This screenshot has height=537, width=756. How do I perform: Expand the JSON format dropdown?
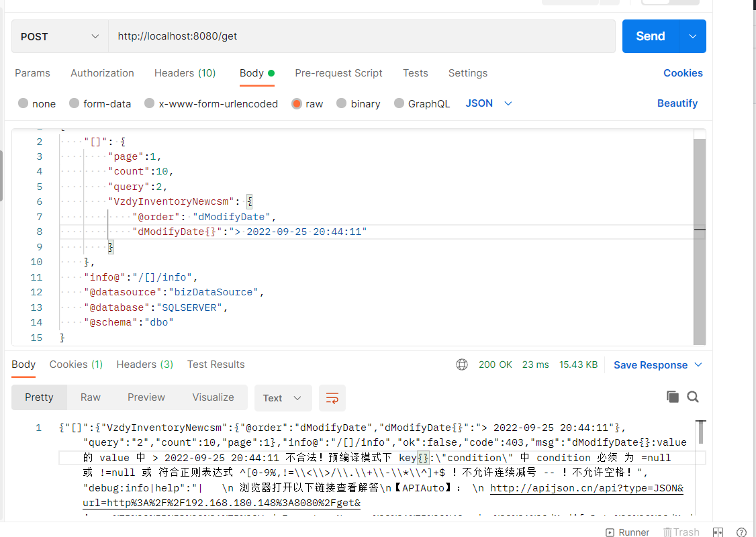click(489, 103)
